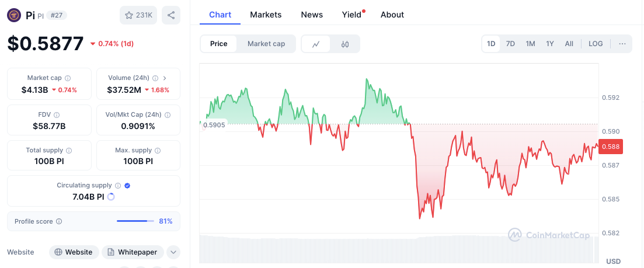Click the Market cap info icon
Screen dimensions: 644x268
pos(68,78)
